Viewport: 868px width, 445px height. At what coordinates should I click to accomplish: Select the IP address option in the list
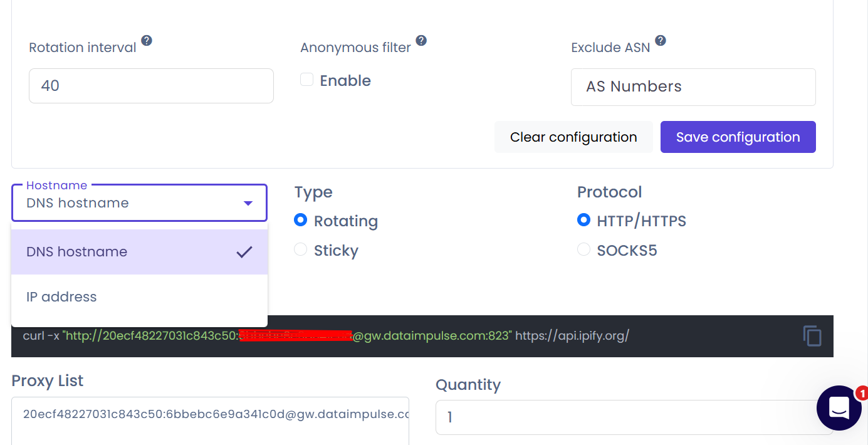139,297
